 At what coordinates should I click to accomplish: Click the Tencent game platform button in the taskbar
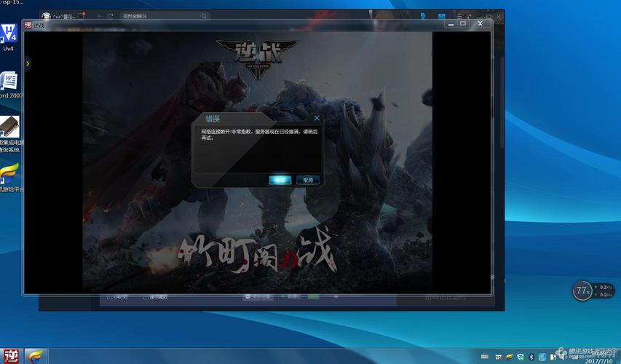[x=36, y=356]
